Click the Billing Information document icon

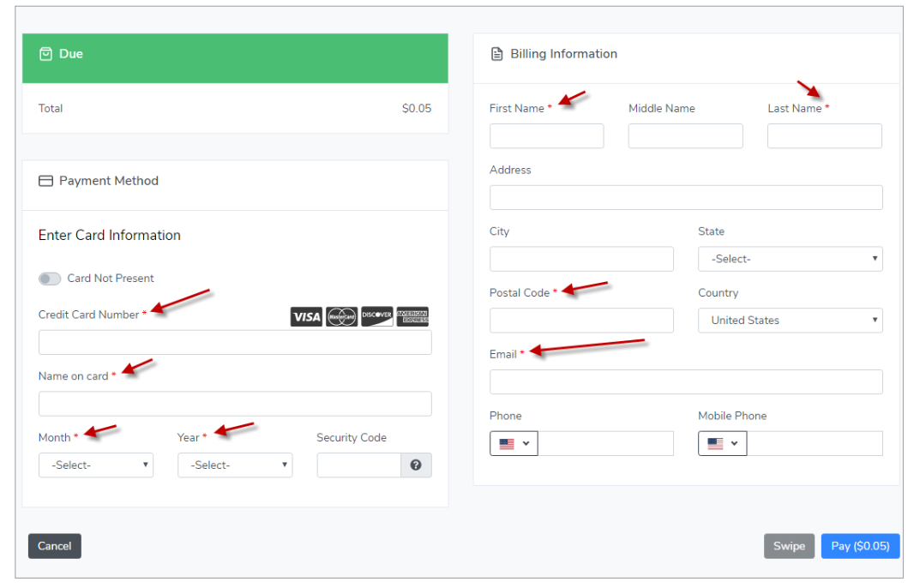(x=496, y=54)
